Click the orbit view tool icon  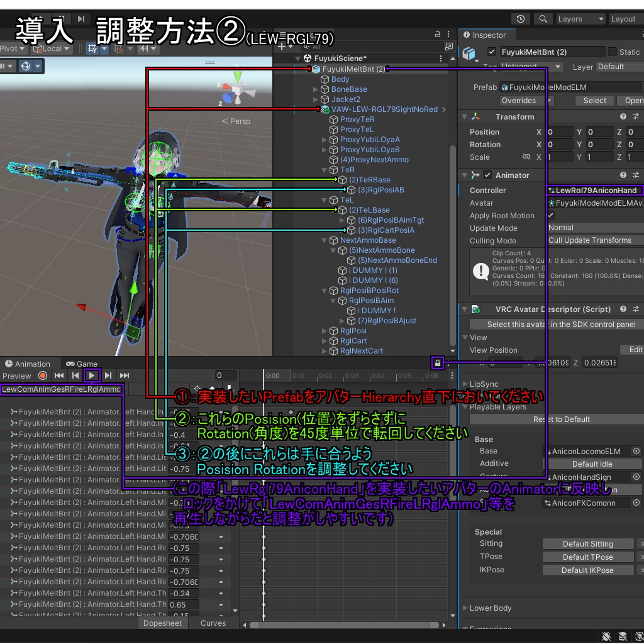26,65
